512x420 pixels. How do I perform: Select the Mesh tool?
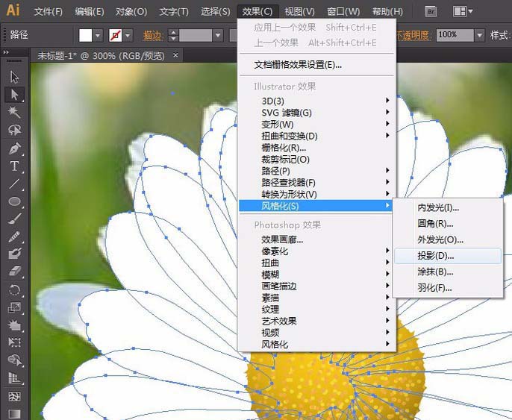[x=14, y=396]
